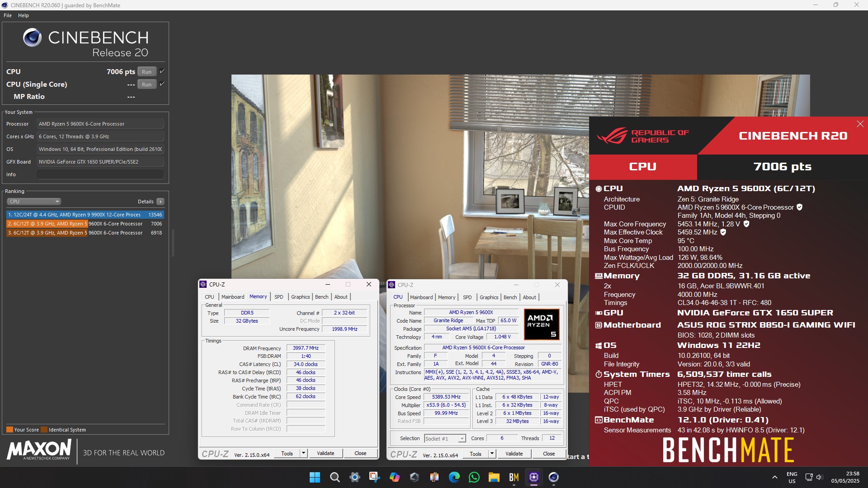Open Microsoft Edge from taskbar
This screenshot has width=868, height=488.
(454, 477)
